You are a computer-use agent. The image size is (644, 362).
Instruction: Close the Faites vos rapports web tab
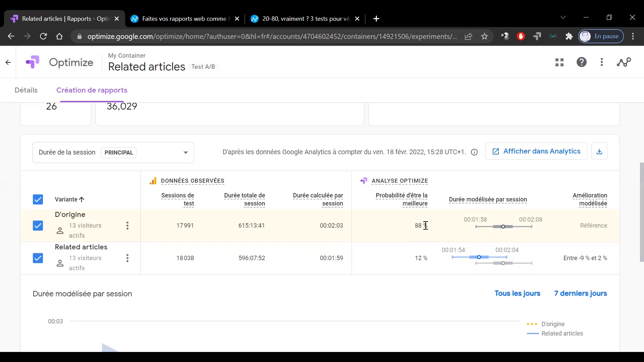(x=237, y=19)
